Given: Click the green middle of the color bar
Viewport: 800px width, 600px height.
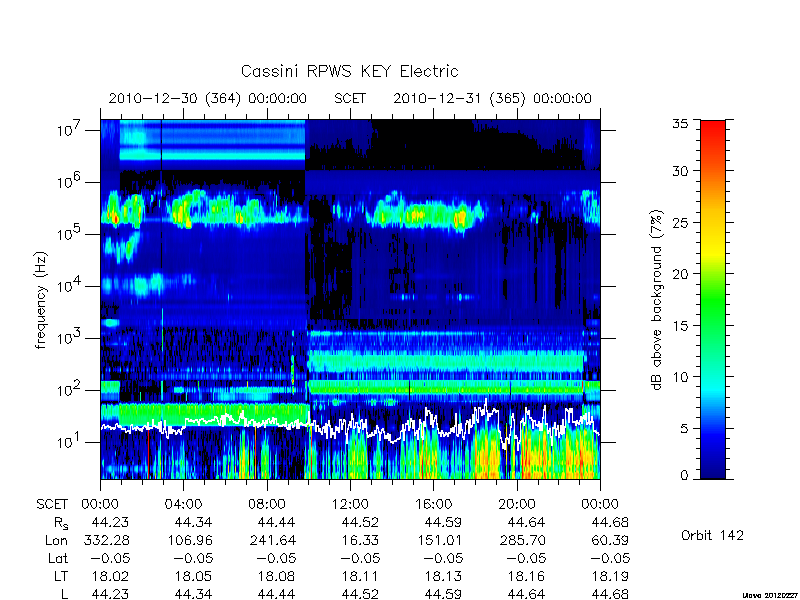Looking at the screenshot, I should 713,306.
